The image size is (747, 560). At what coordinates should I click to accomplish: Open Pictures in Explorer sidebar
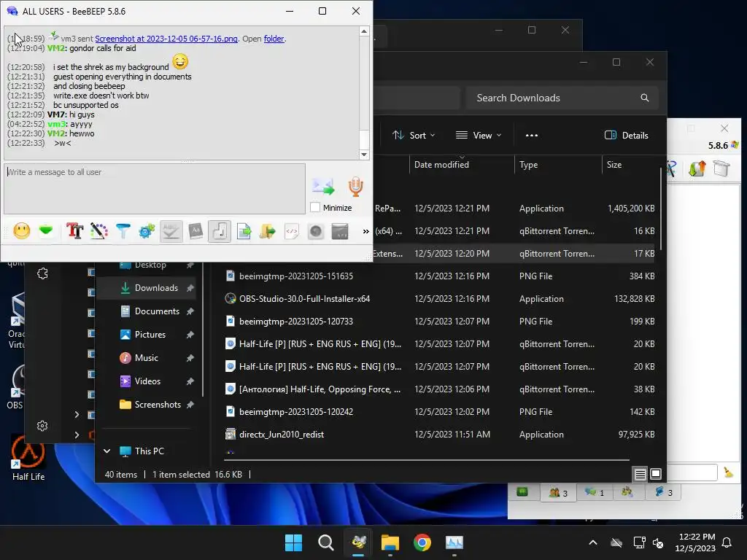(x=147, y=334)
